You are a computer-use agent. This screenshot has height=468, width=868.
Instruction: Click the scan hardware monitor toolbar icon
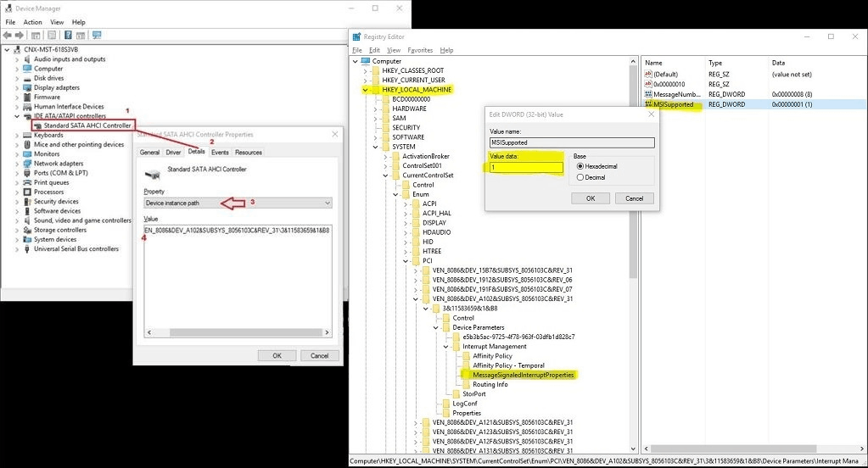tap(97, 35)
